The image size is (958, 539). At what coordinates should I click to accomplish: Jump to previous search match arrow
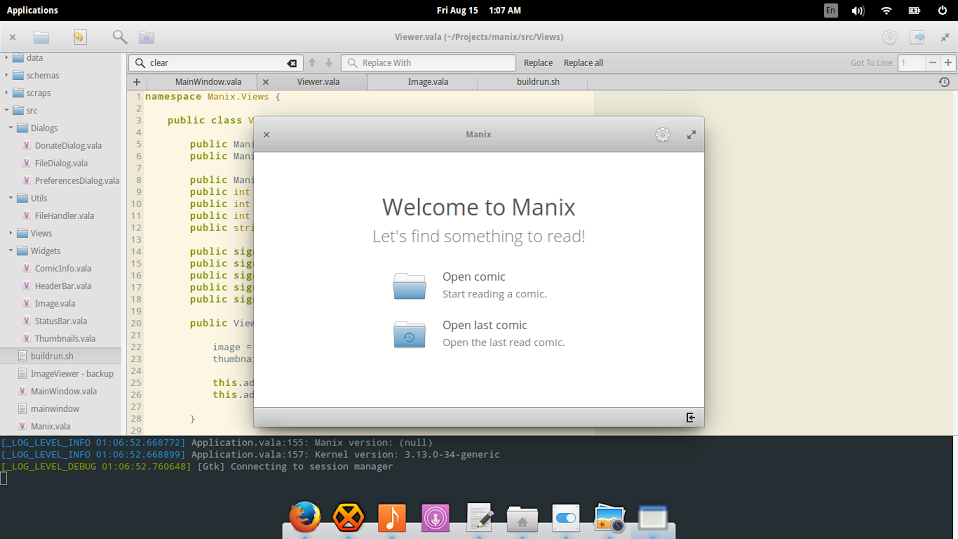tap(312, 62)
